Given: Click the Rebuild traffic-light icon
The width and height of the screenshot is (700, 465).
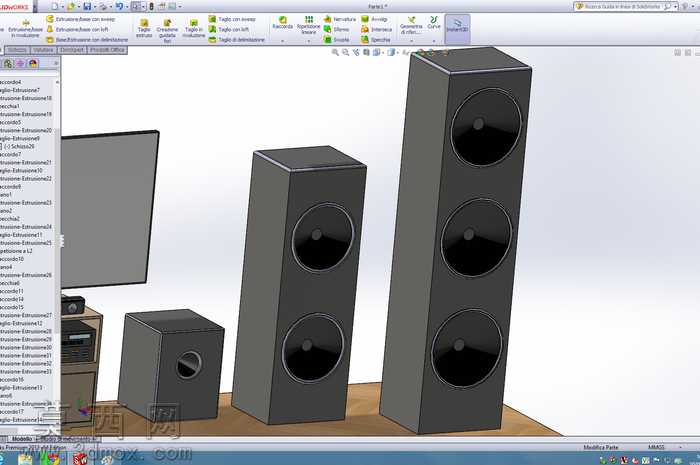Looking at the screenshot, I should (151, 6).
